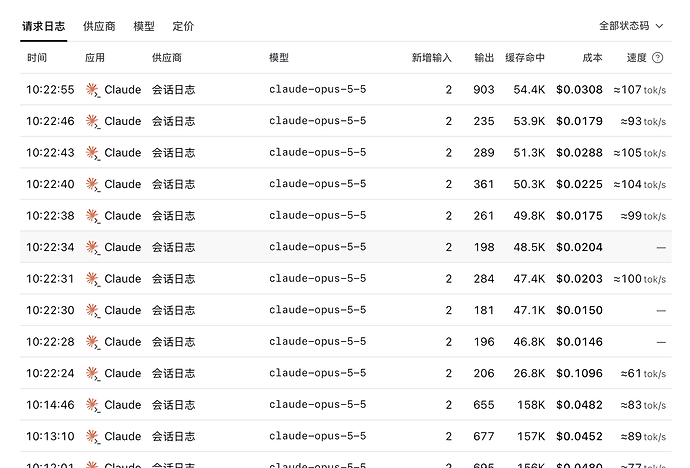Viewport: 690px width, 468px height.
Task: Open the 定价 tab
Action: tap(183, 26)
